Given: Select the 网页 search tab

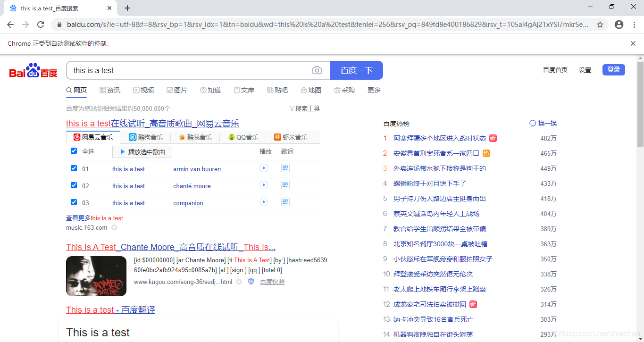Looking at the screenshot, I should 76,90.
